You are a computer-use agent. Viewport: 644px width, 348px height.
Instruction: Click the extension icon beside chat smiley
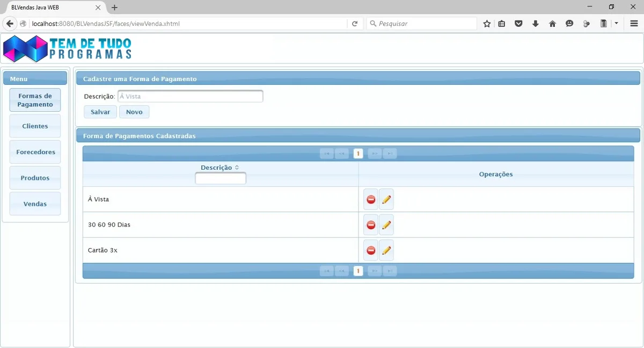(587, 24)
